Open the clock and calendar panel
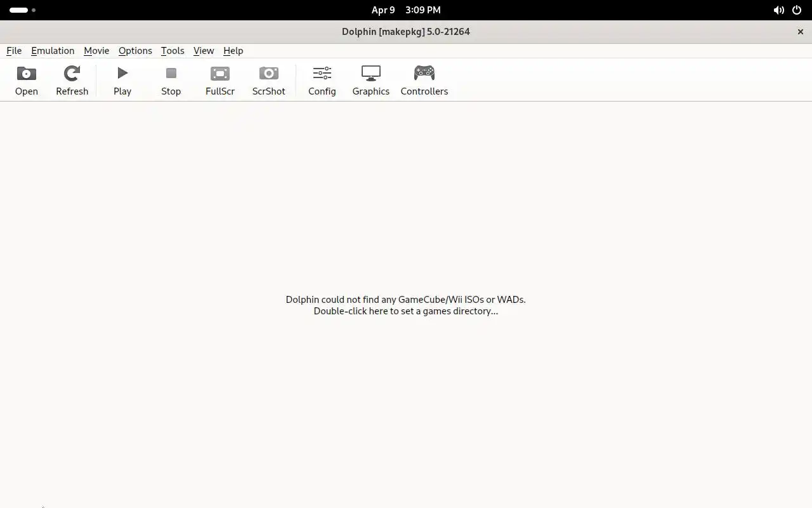 point(406,10)
